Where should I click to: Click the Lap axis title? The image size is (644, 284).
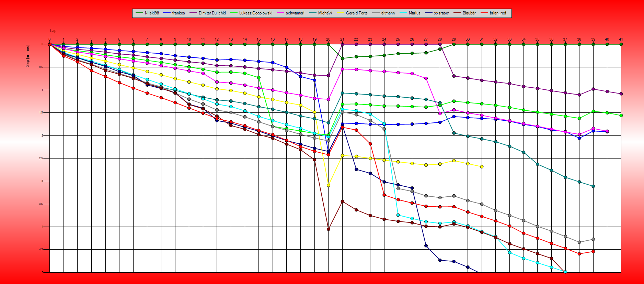coord(53,31)
